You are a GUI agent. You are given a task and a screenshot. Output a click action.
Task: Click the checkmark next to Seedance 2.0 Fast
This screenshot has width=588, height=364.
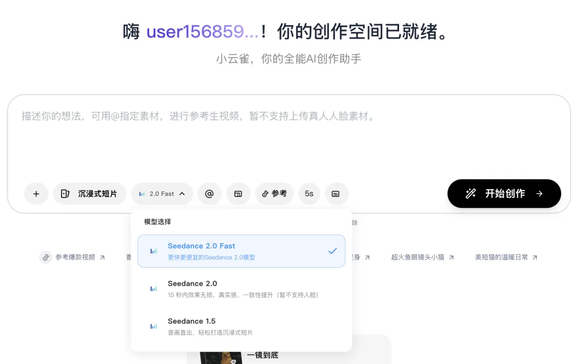333,251
